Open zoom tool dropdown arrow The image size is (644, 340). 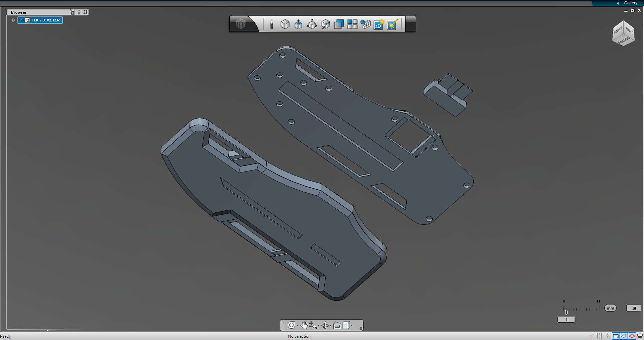point(318,325)
